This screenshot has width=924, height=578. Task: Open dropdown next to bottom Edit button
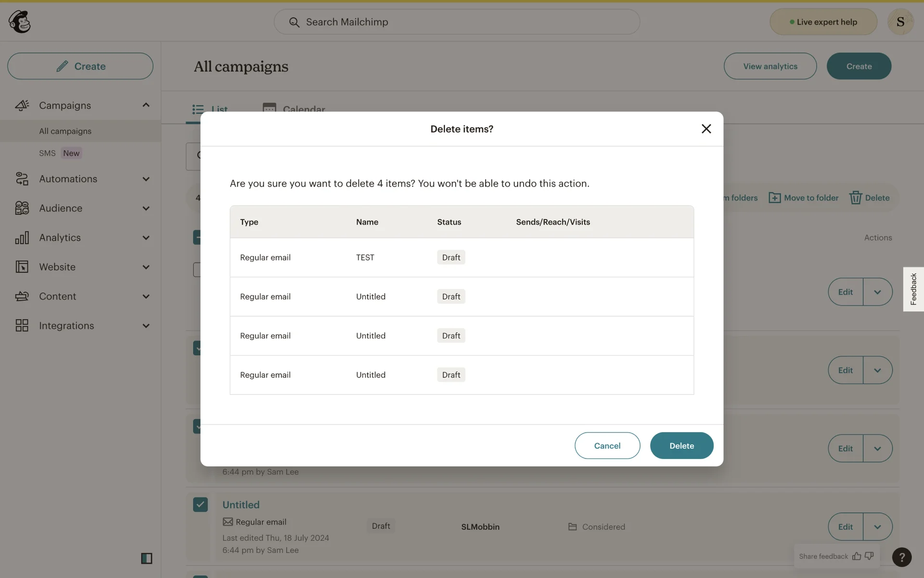coord(877,526)
